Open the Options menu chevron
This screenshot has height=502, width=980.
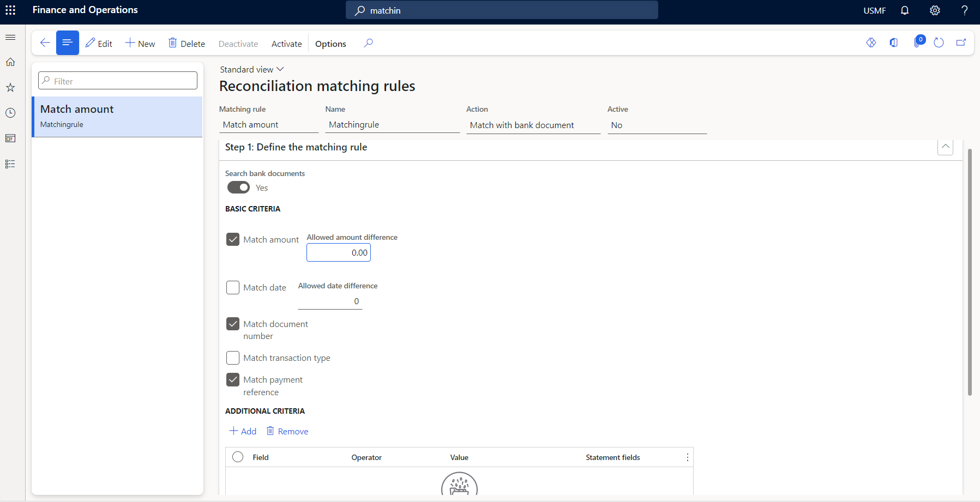coord(330,44)
